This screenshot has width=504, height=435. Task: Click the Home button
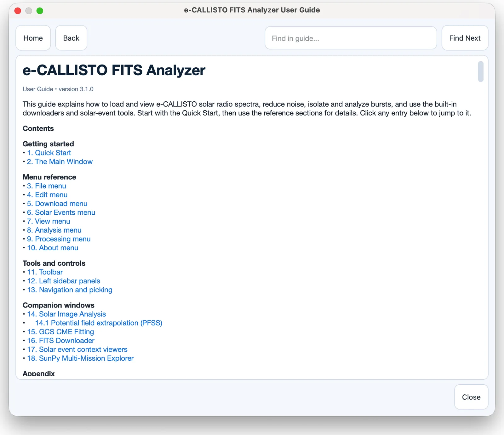(x=33, y=38)
